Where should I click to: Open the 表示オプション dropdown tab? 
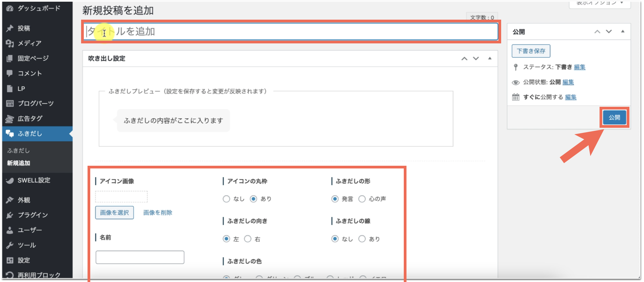tap(600, 3)
